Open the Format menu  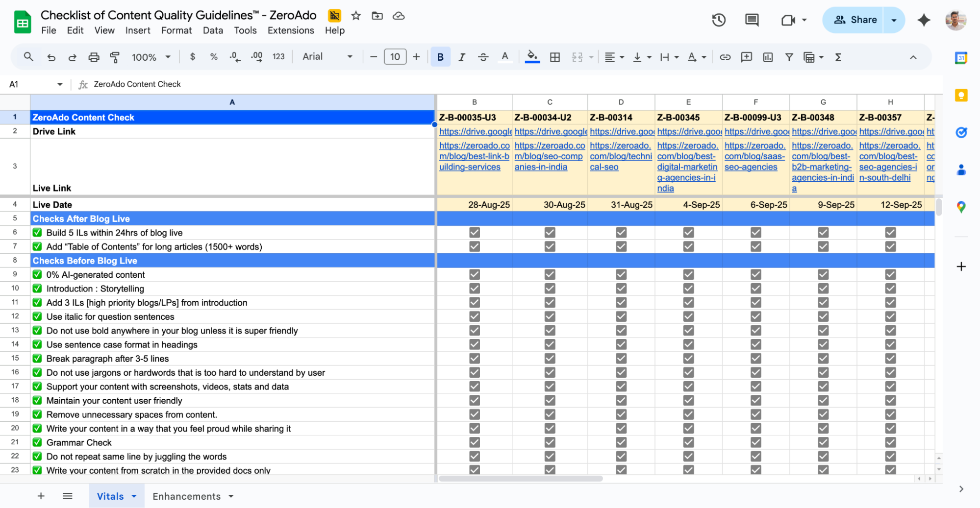[x=176, y=30]
